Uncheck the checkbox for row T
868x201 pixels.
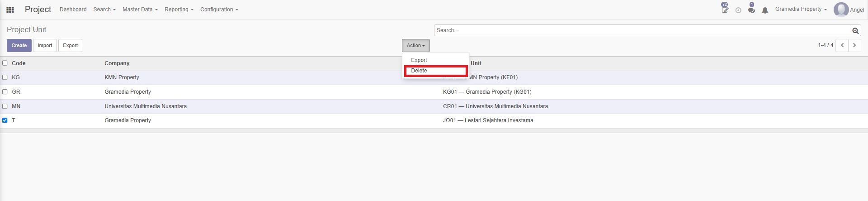coord(5,120)
